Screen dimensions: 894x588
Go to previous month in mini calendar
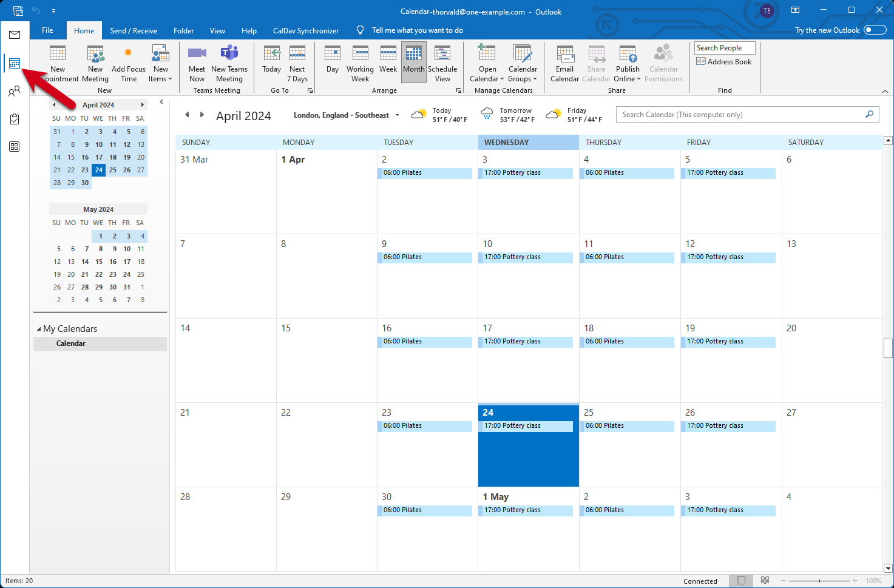54,105
